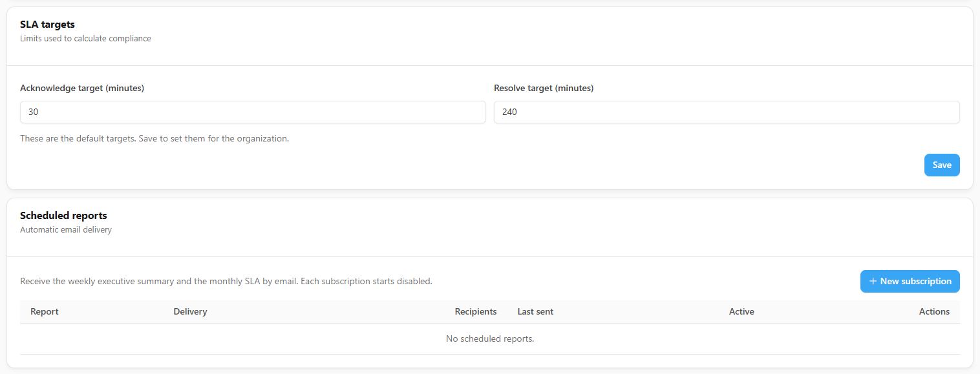The image size is (980, 374).
Task: Click the 'No scheduled reports.' message
Action: pyautogui.click(x=490, y=338)
